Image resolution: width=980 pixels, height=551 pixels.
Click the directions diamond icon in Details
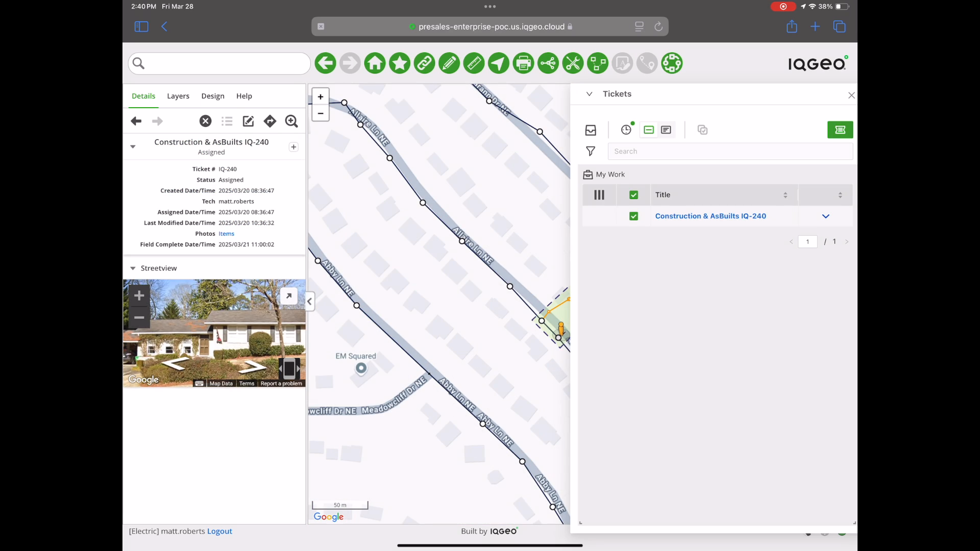coord(270,121)
